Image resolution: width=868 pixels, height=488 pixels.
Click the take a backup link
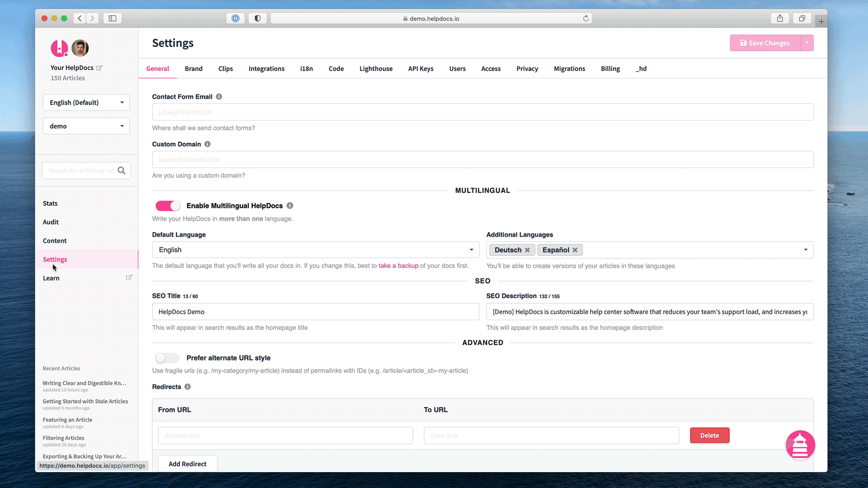point(398,266)
